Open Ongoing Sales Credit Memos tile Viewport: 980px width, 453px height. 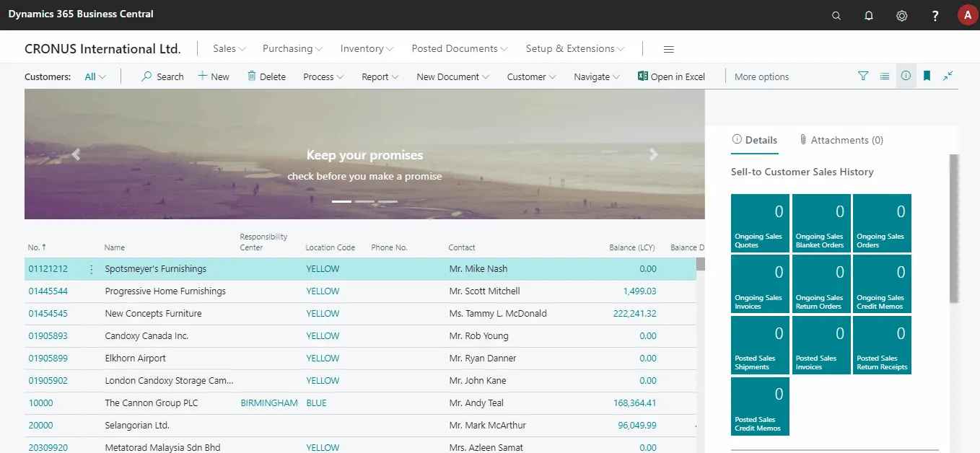[882, 283]
